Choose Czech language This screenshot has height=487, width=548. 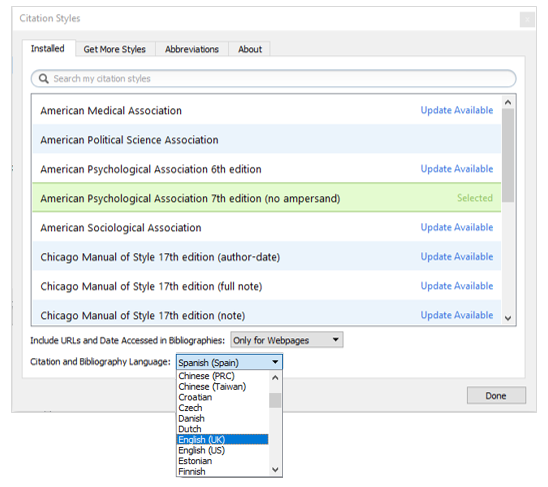(x=223, y=408)
